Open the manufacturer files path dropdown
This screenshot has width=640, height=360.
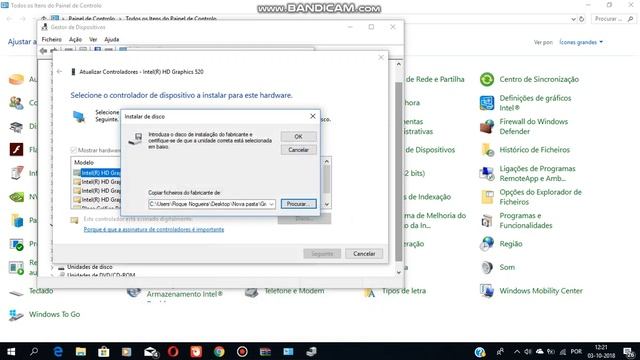coord(271,204)
